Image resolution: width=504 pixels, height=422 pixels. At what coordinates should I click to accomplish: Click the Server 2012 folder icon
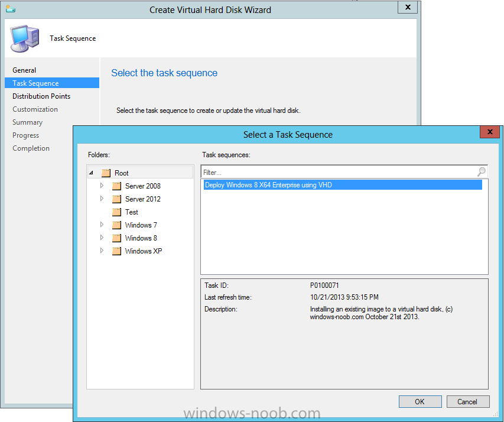(116, 199)
